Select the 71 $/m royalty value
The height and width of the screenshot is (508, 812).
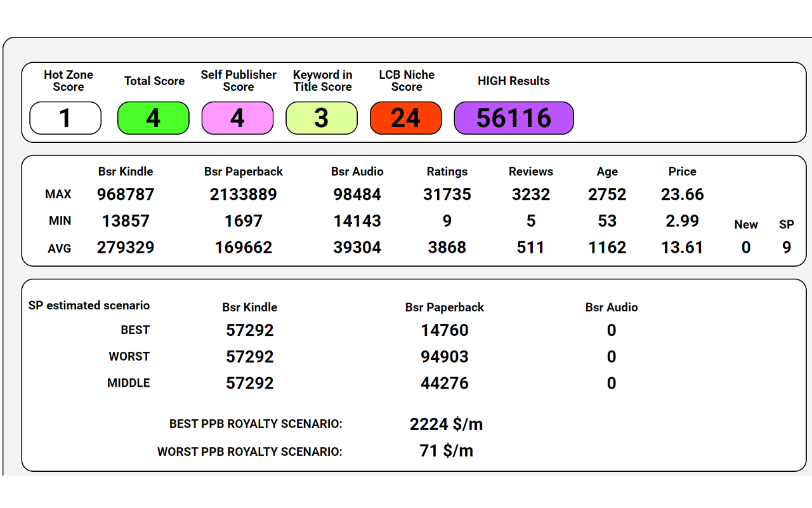pyautogui.click(x=447, y=451)
